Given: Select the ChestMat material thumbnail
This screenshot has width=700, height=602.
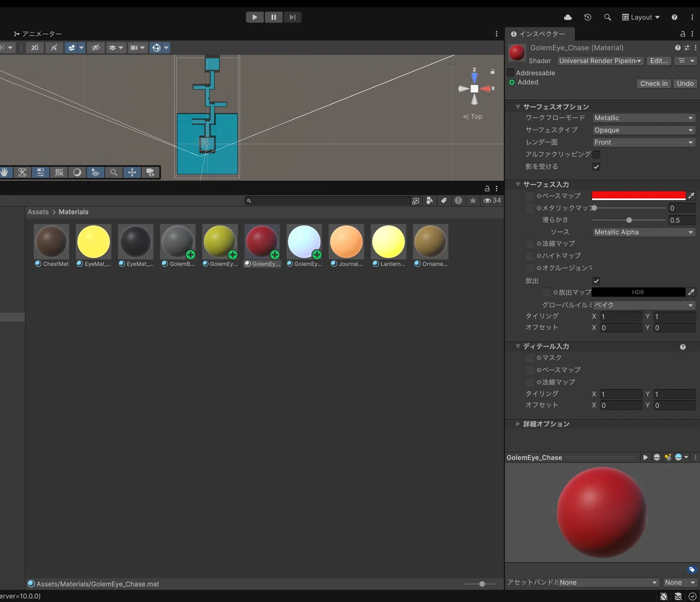Looking at the screenshot, I should 51,242.
